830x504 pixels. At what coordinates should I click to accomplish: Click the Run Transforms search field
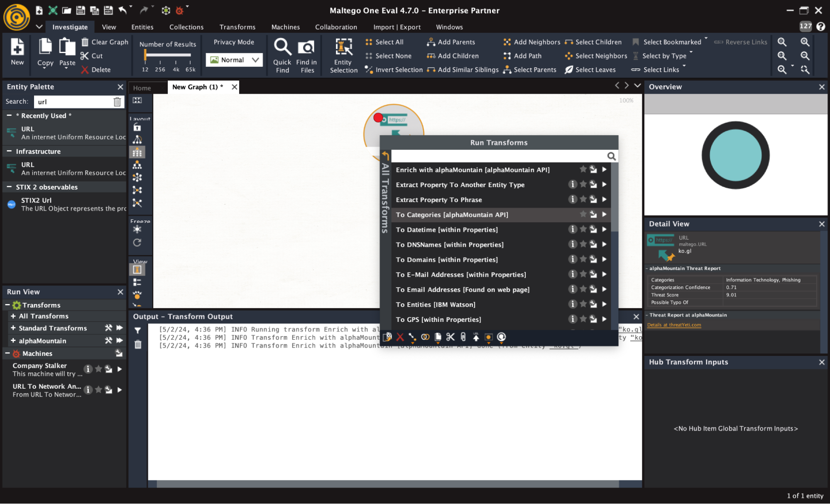(498, 156)
